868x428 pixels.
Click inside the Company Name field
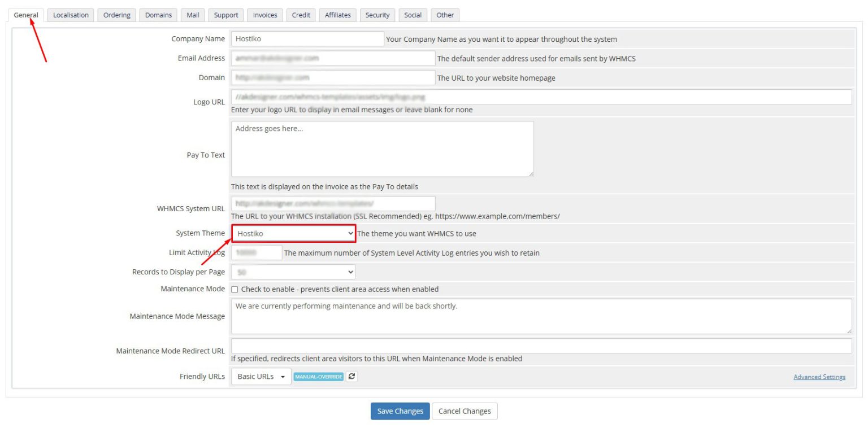point(307,38)
